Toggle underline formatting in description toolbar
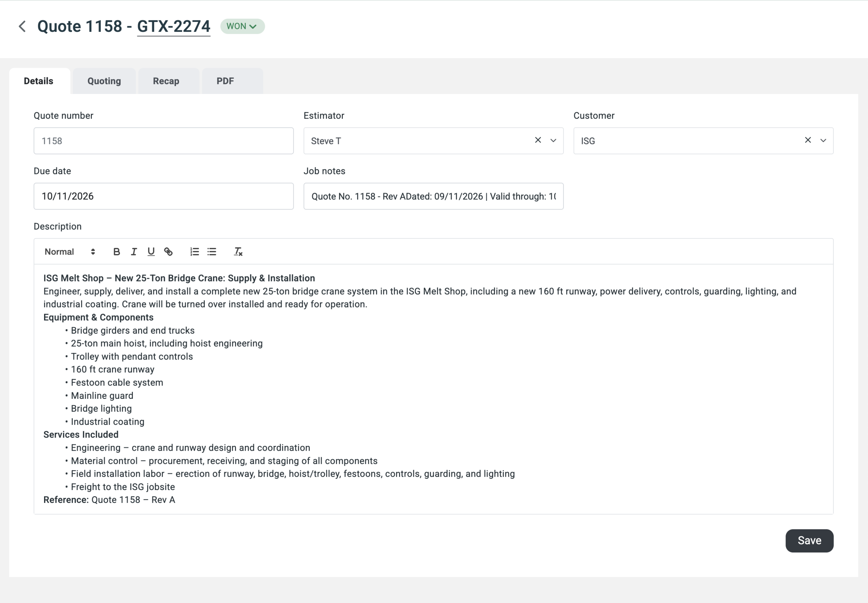 click(x=151, y=252)
